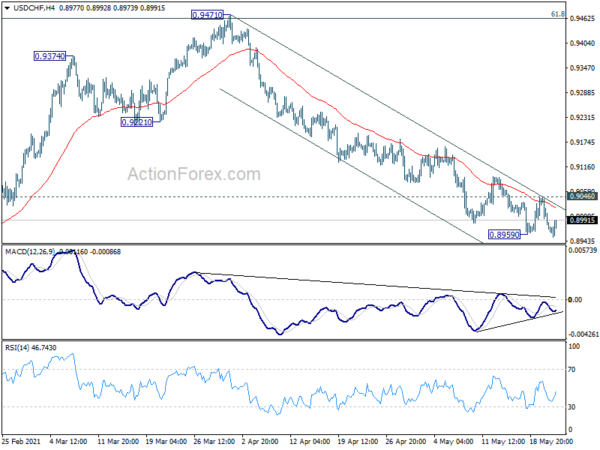Viewport: 600px width, 450px height.
Task: Click the RSI scale value 100
Action: tap(575, 347)
